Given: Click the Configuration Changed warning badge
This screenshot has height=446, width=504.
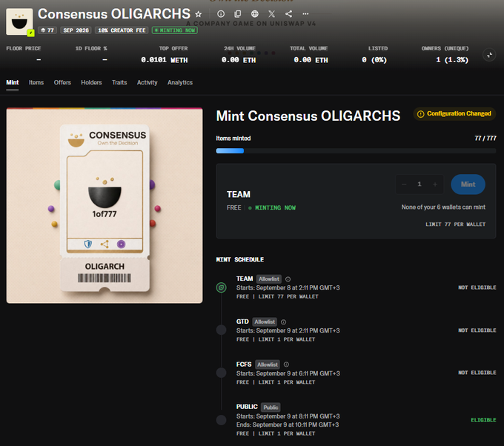Looking at the screenshot, I should point(454,114).
